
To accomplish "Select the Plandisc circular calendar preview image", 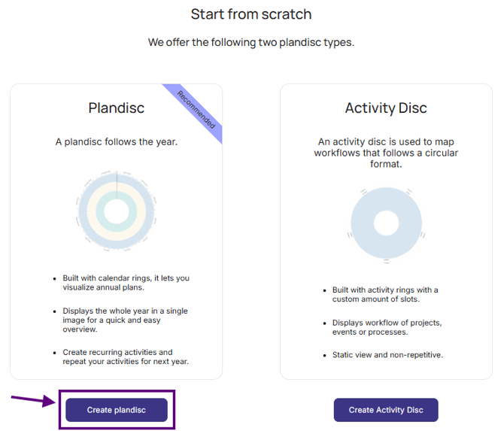I will [x=117, y=211].
